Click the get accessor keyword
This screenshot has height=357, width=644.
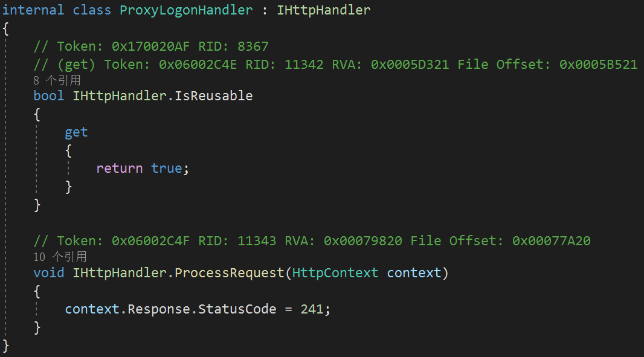coord(76,133)
